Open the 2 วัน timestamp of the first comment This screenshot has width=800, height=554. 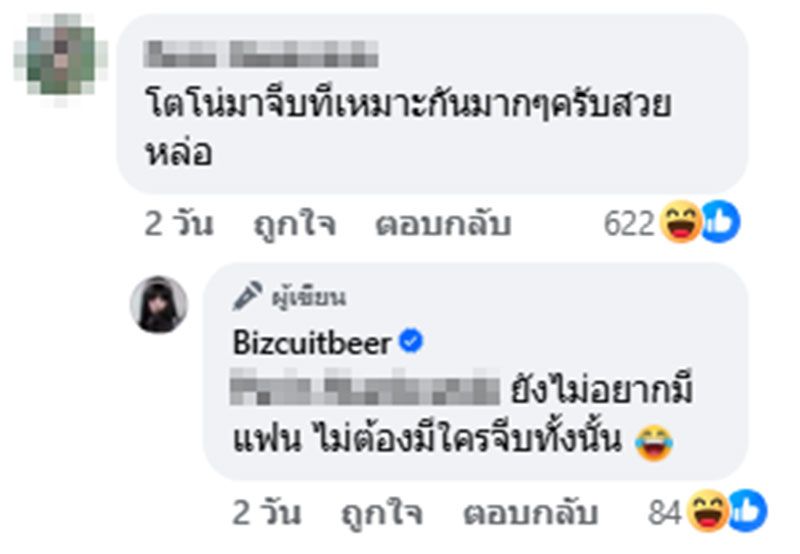[x=179, y=224]
